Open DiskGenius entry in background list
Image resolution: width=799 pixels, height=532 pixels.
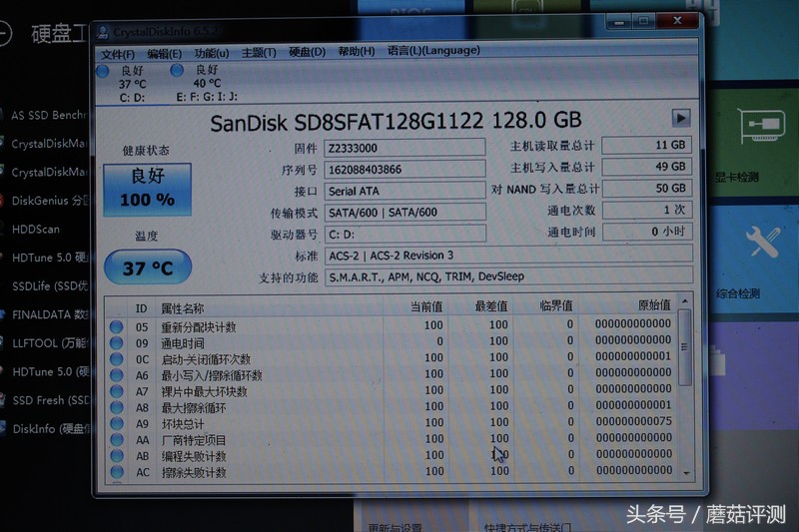pos(50,201)
